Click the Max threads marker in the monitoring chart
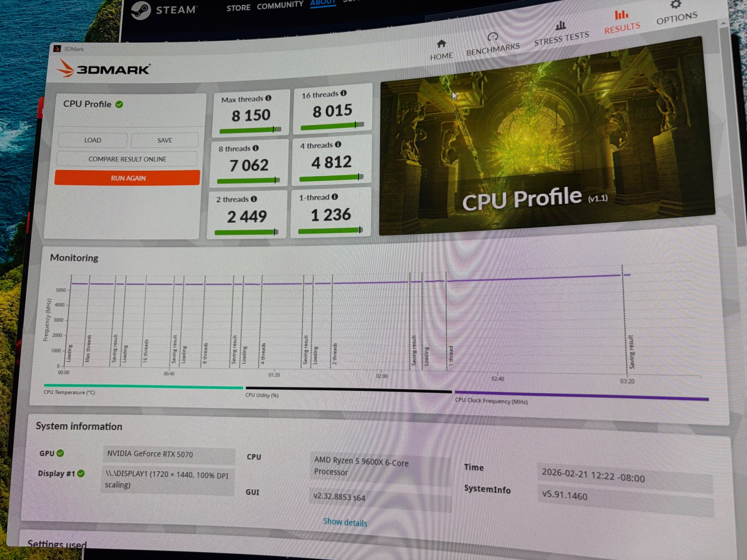 pyautogui.click(x=88, y=349)
